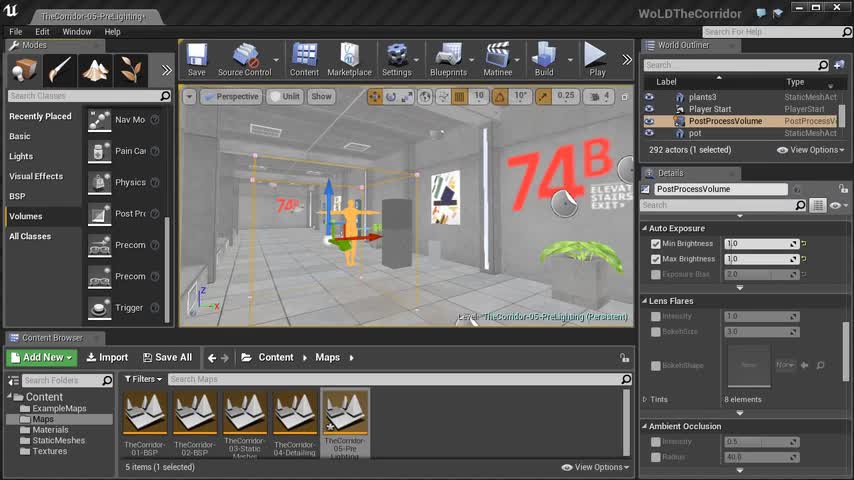Open the Matinee toolbar icon
The height and width of the screenshot is (480, 854).
pyautogui.click(x=498, y=59)
